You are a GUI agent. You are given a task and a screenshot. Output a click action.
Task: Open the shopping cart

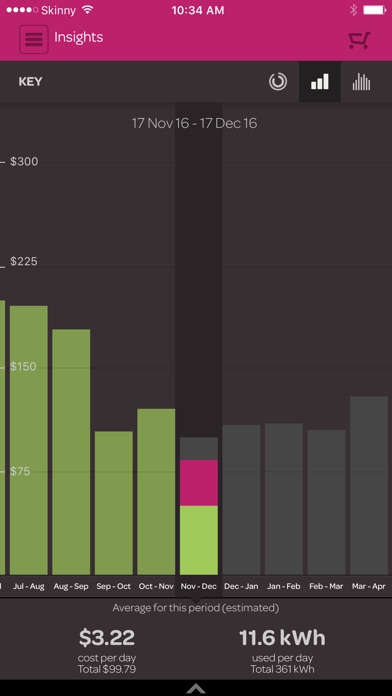359,40
